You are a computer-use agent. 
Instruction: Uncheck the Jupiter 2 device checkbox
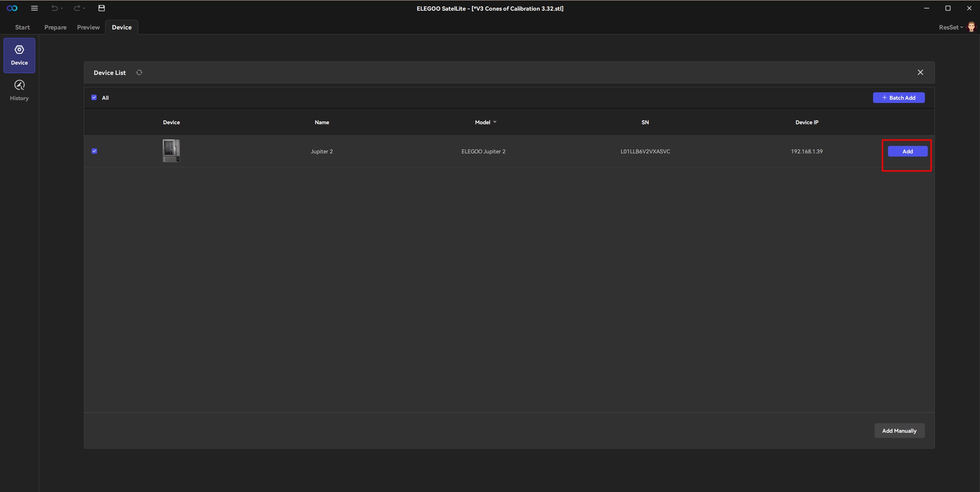coord(95,151)
